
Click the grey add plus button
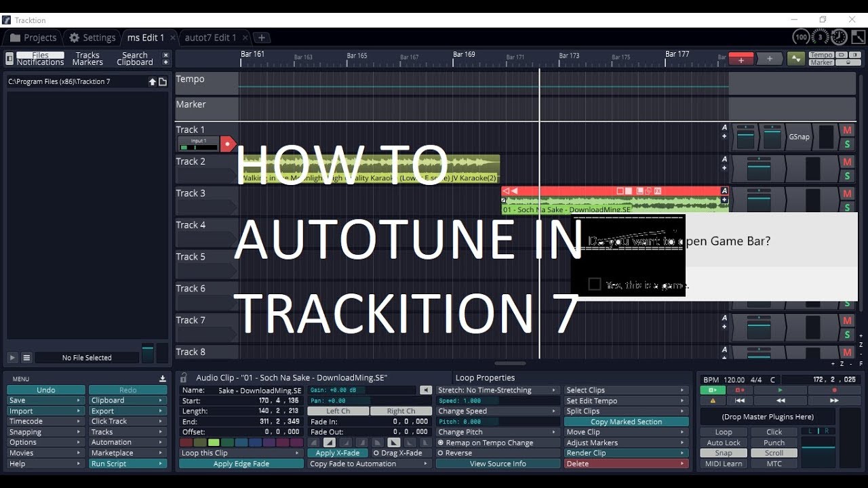click(x=770, y=59)
